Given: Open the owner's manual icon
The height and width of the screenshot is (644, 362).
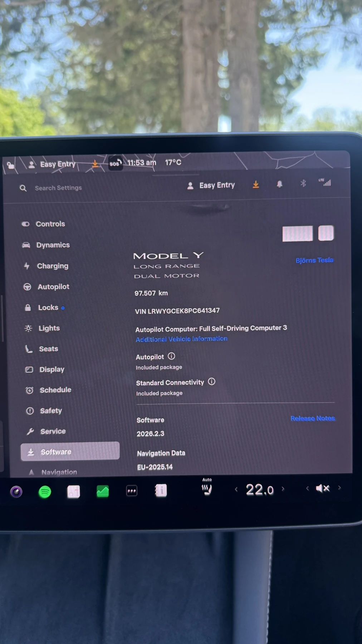Looking at the screenshot, I should tap(161, 491).
